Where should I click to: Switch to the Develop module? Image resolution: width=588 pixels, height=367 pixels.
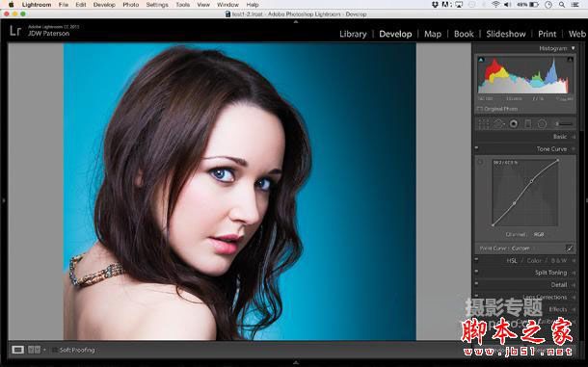(x=395, y=34)
